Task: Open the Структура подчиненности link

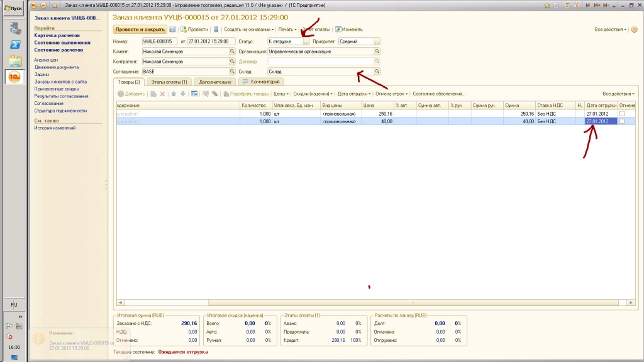Action: [60, 111]
